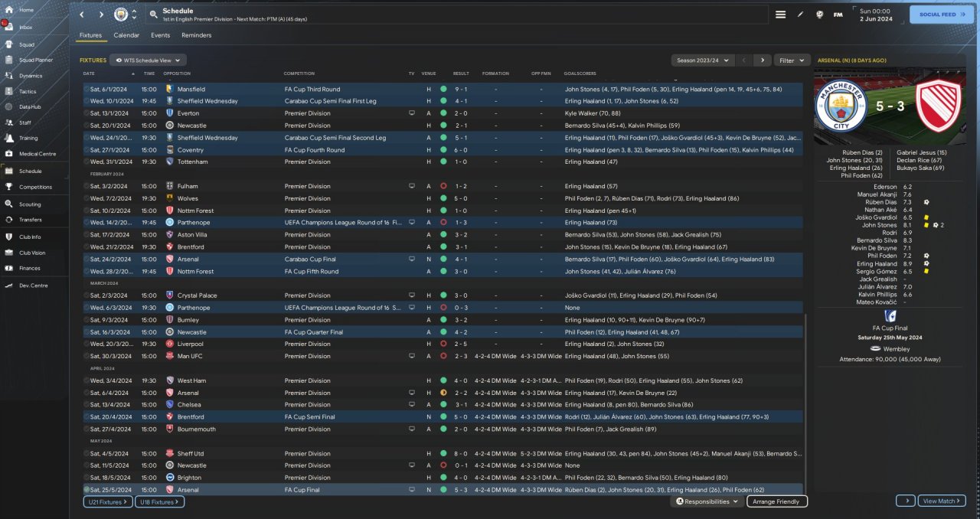This screenshot has width=980, height=519.
Task: Open the Finances section
Action: coord(30,268)
